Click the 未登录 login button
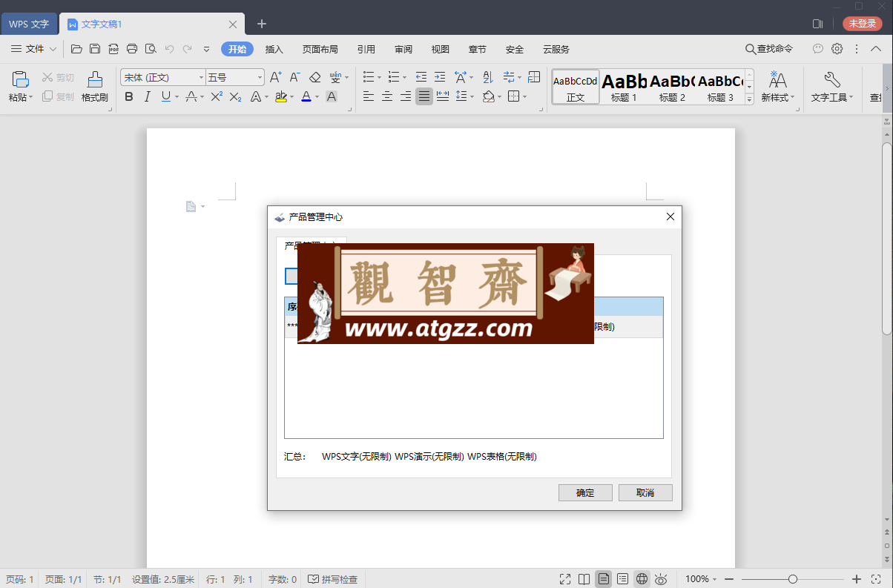Viewport: 893px width, 588px height. 863,24
